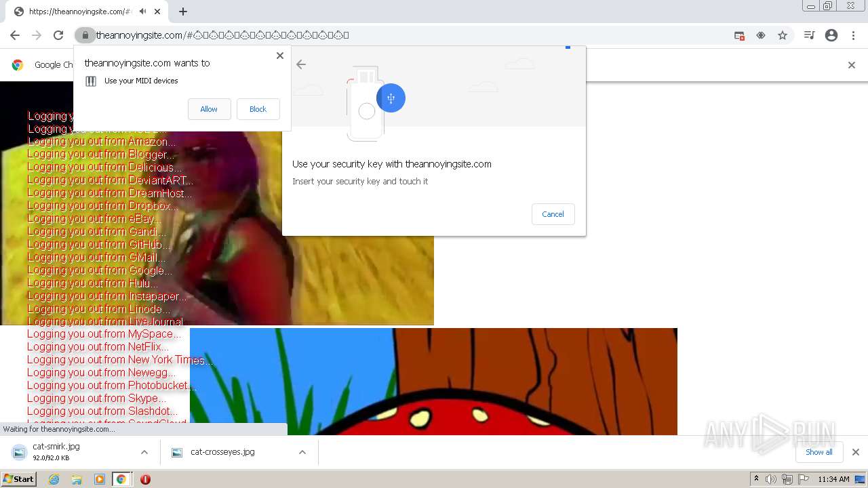
Task: View site information via the lock icon
Action: (x=85, y=35)
